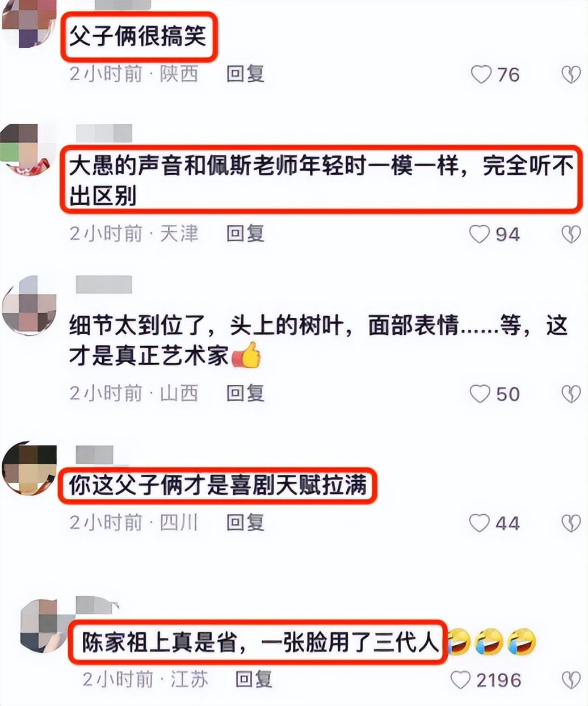The image size is (588, 706).
Task: Reply to the Shaanxi comment
Action: pyautogui.click(x=245, y=74)
